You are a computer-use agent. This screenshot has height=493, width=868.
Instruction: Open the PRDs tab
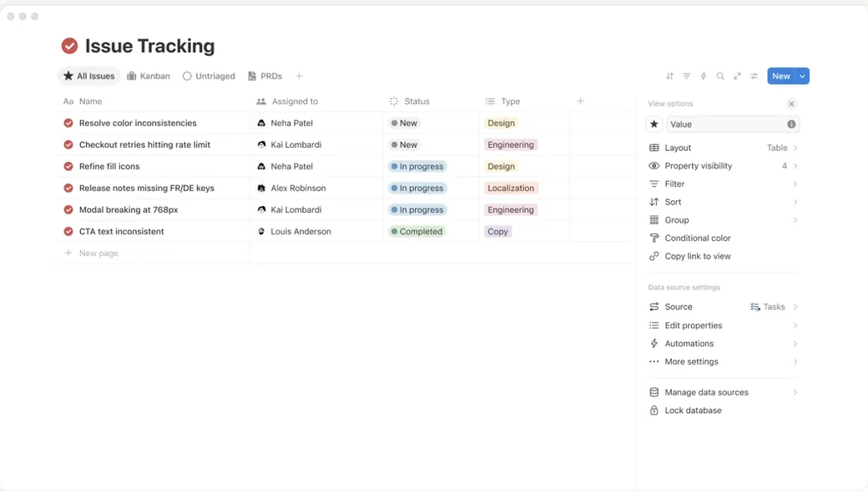point(265,76)
